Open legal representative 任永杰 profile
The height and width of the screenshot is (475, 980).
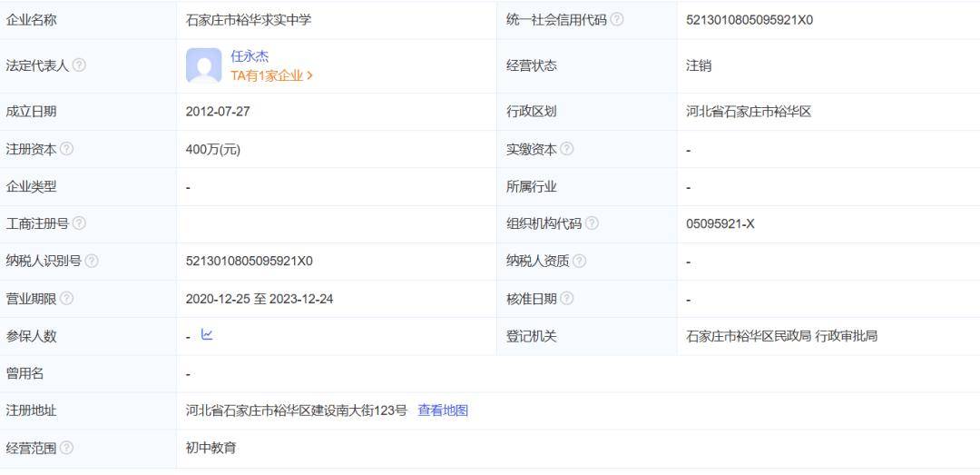click(250, 56)
